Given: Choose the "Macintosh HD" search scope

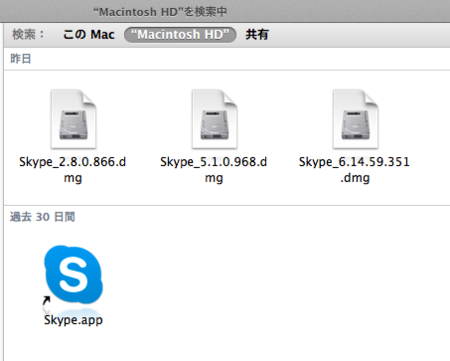Looking at the screenshot, I should tap(180, 35).
